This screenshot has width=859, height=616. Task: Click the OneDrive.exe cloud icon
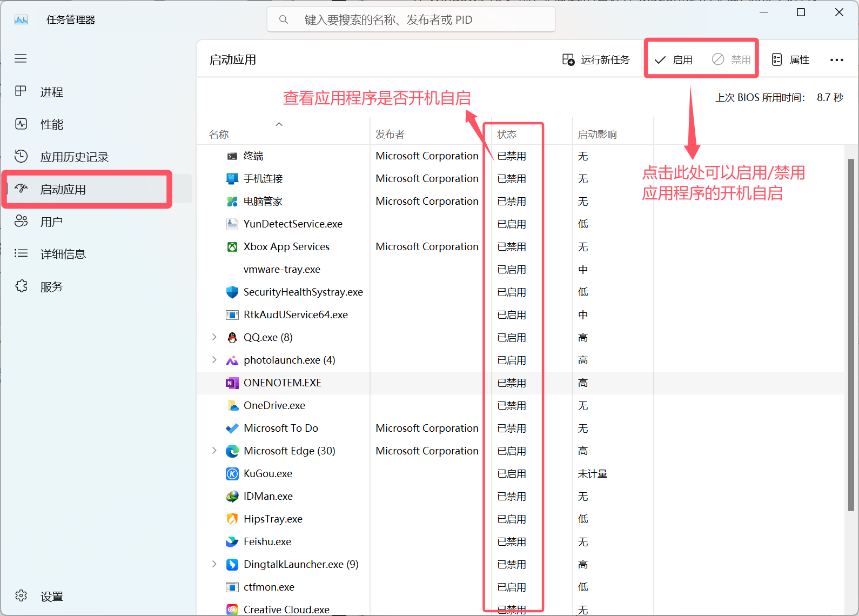click(232, 406)
